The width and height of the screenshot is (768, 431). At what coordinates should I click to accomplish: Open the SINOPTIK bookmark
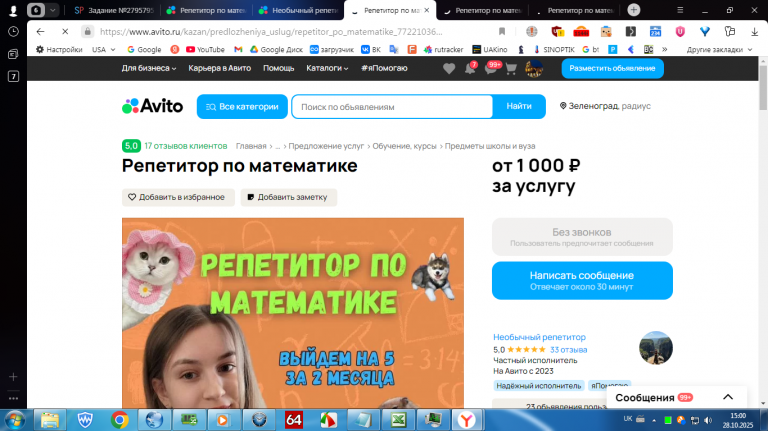[554, 49]
